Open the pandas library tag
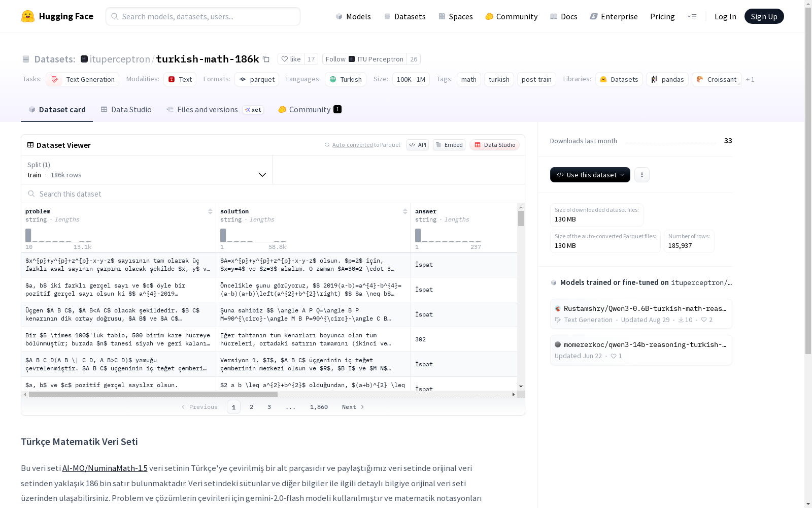Viewport: 812px width, 508px height. [x=667, y=79]
